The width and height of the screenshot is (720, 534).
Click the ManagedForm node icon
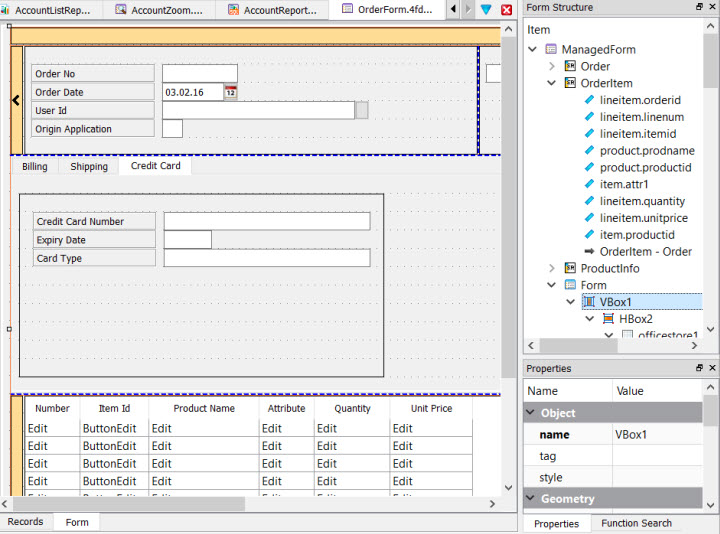coord(551,49)
